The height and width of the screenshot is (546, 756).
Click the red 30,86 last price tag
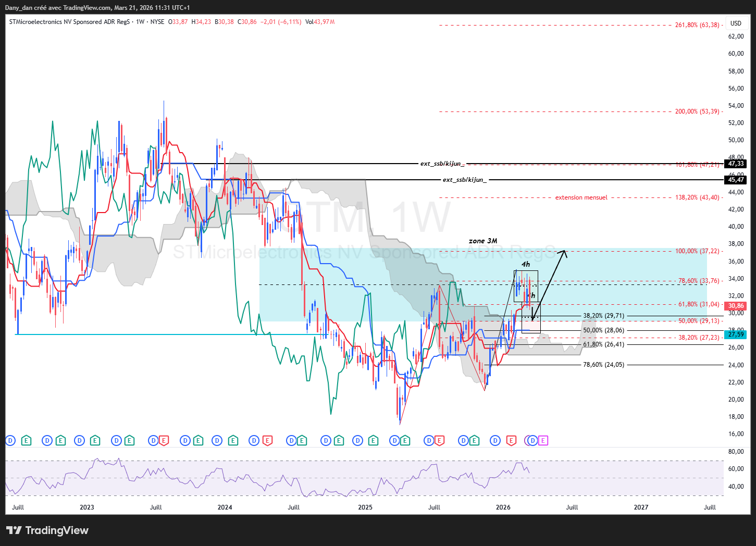(x=736, y=306)
